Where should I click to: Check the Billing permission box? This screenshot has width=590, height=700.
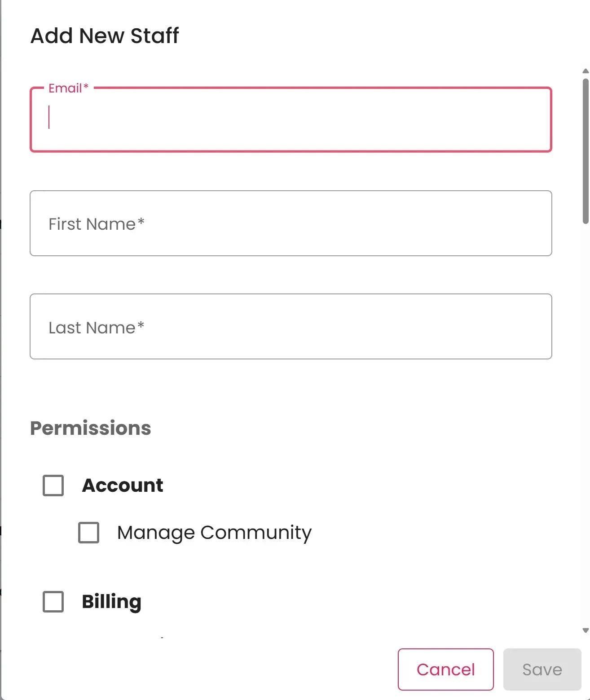coord(53,602)
